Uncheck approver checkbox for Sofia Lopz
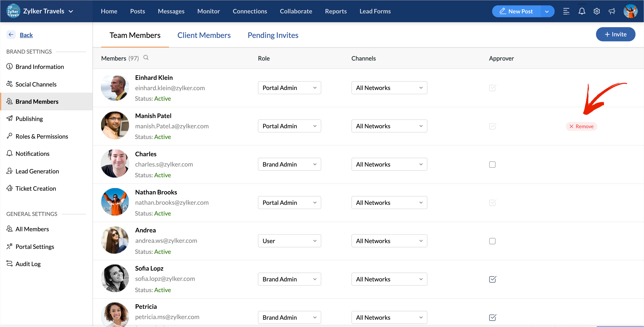Viewport: 644px width, 327px height. (492, 279)
